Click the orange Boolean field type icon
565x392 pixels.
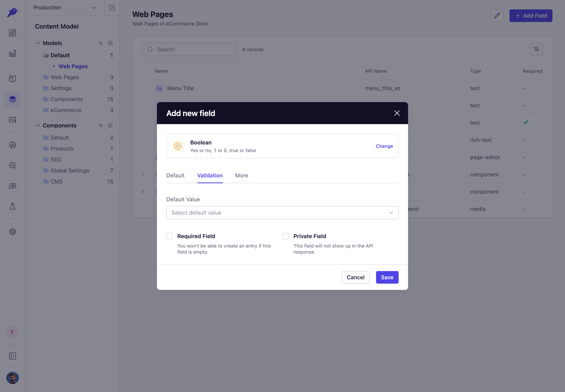(178, 146)
